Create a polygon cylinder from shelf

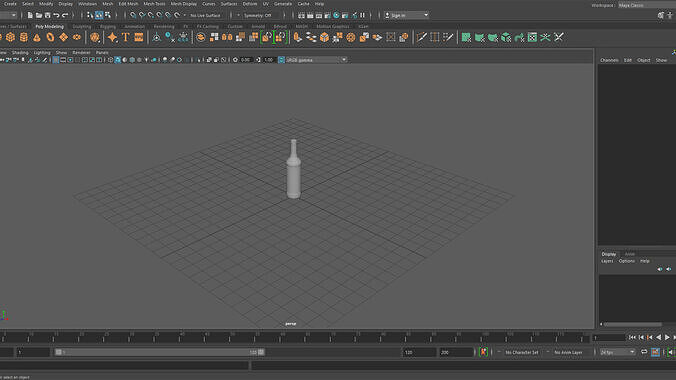tap(24, 38)
